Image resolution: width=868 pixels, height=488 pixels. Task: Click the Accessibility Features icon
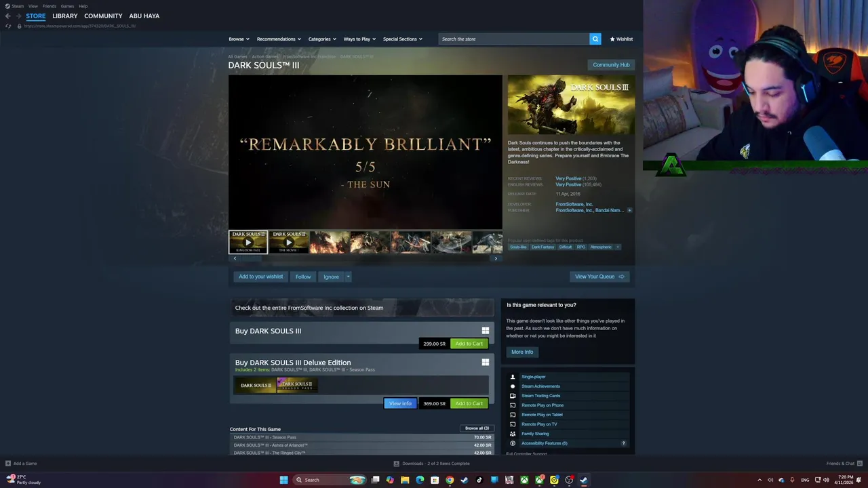click(x=513, y=443)
